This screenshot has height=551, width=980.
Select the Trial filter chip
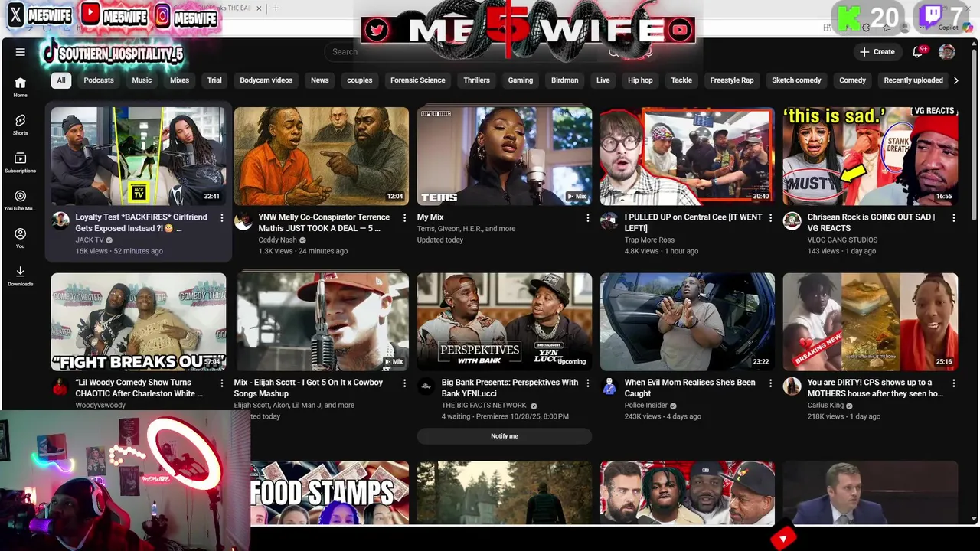214,80
